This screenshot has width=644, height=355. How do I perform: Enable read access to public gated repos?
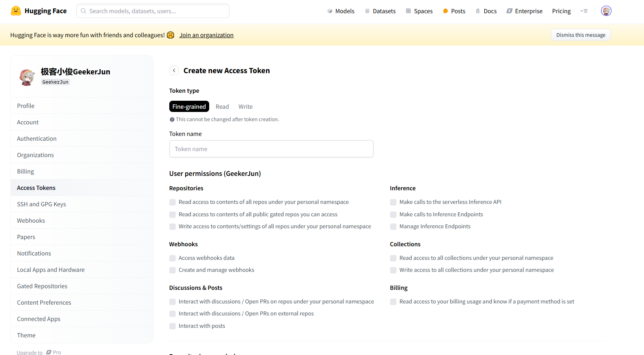point(172,215)
